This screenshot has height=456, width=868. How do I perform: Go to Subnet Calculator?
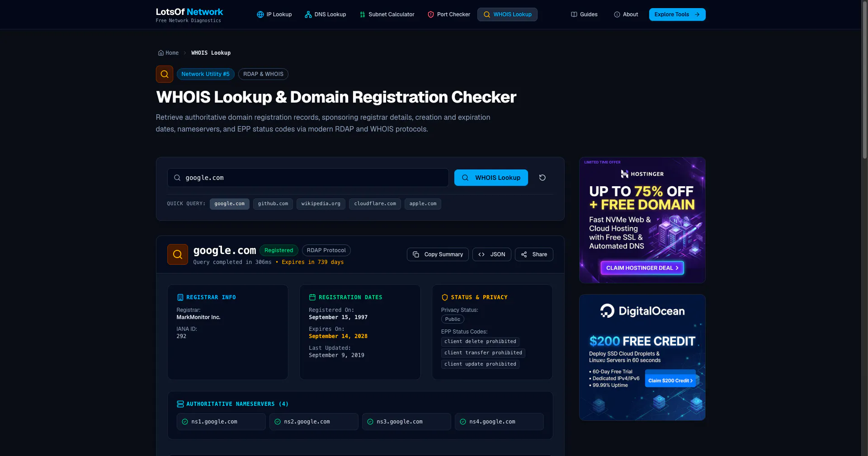coord(387,14)
